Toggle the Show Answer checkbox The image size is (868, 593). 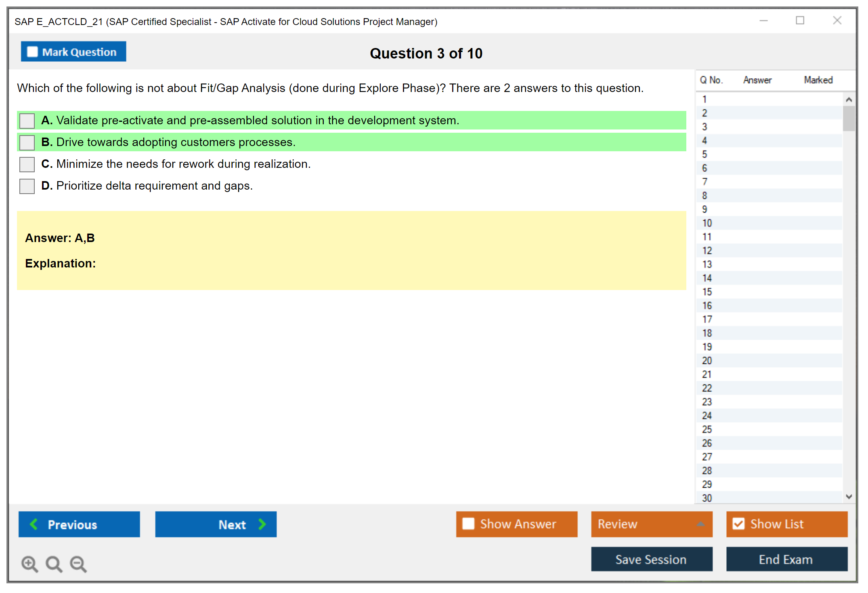pos(468,524)
